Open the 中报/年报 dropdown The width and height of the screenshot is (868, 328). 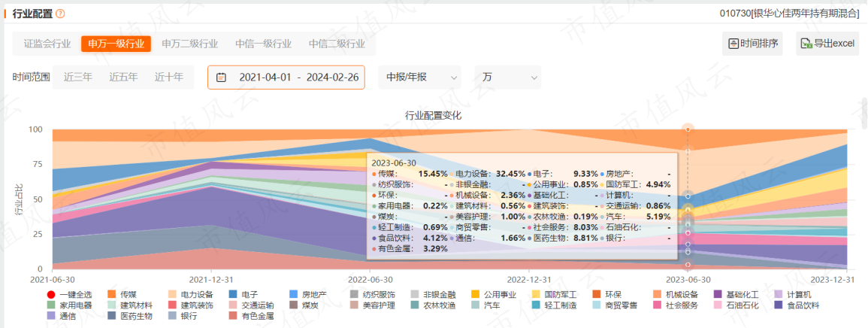[x=419, y=77]
